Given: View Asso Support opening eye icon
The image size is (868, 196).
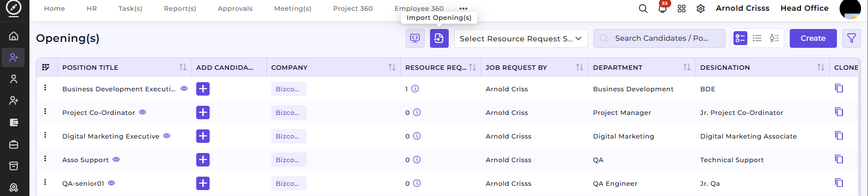Looking at the screenshot, I should pos(116,159).
